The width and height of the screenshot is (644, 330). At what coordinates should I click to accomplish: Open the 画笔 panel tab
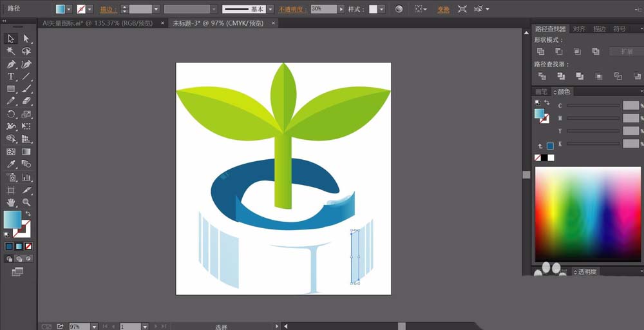pyautogui.click(x=542, y=92)
